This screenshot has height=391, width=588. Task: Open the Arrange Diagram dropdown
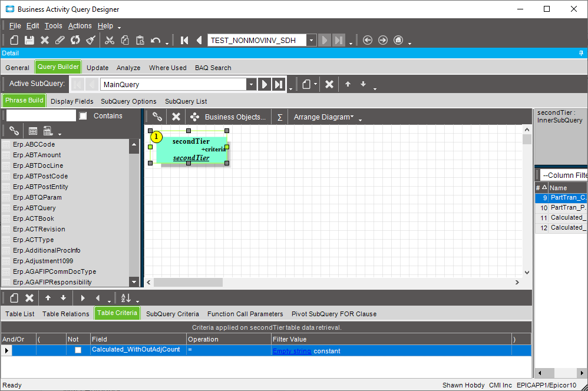click(323, 117)
